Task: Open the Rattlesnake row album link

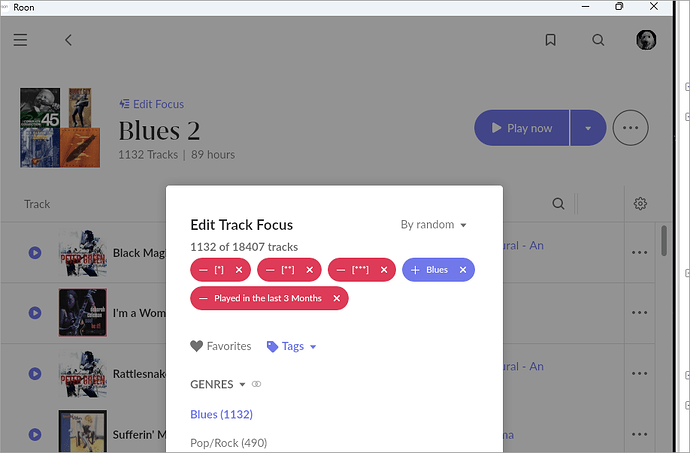Action: pos(524,367)
